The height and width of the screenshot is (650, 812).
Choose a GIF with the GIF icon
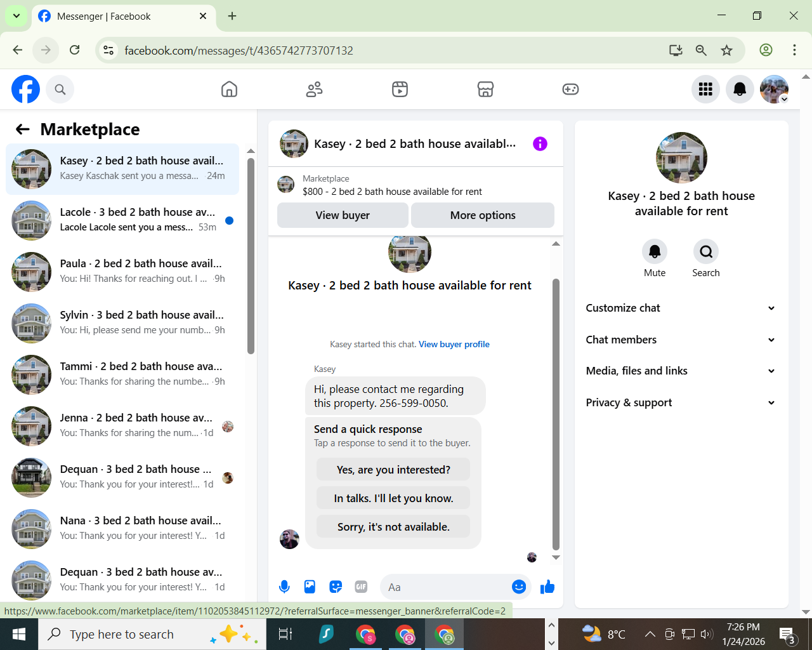click(x=361, y=587)
